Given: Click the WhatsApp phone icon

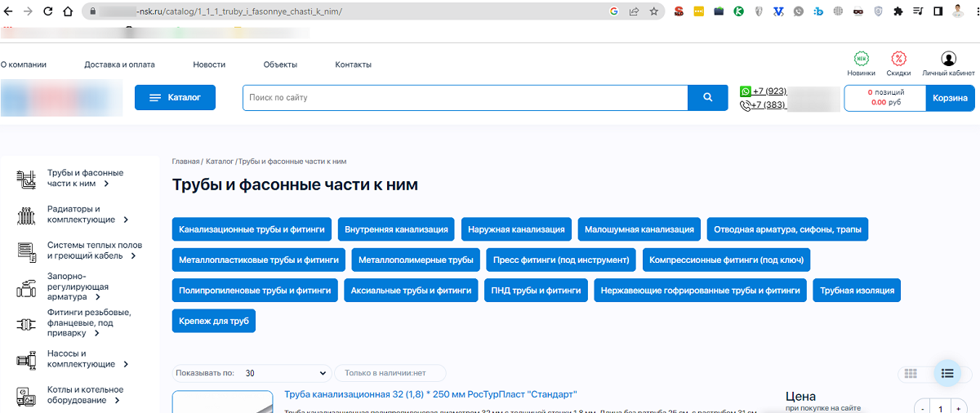Looking at the screenshot, I should (745, 91).
